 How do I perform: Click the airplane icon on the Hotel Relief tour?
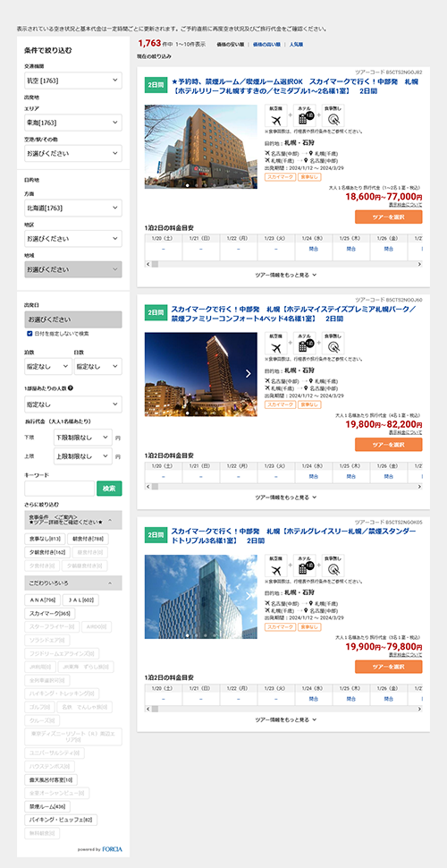pyautogui.click(x=276, y=116)
